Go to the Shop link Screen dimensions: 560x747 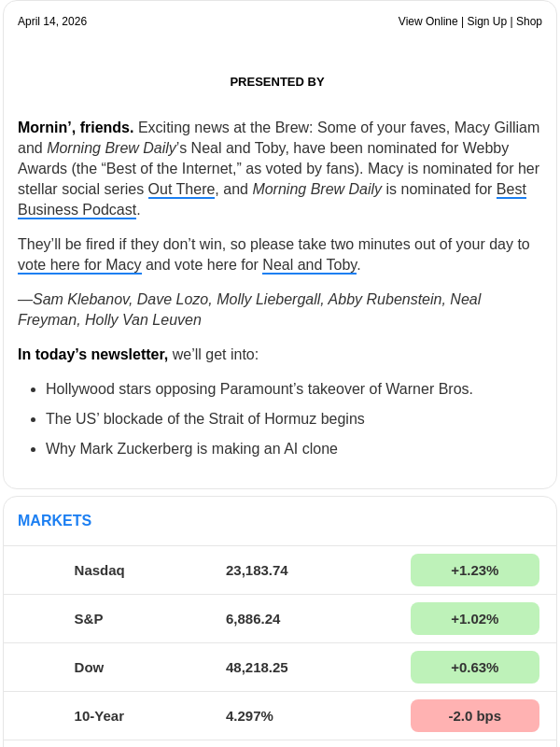(529, 21)
